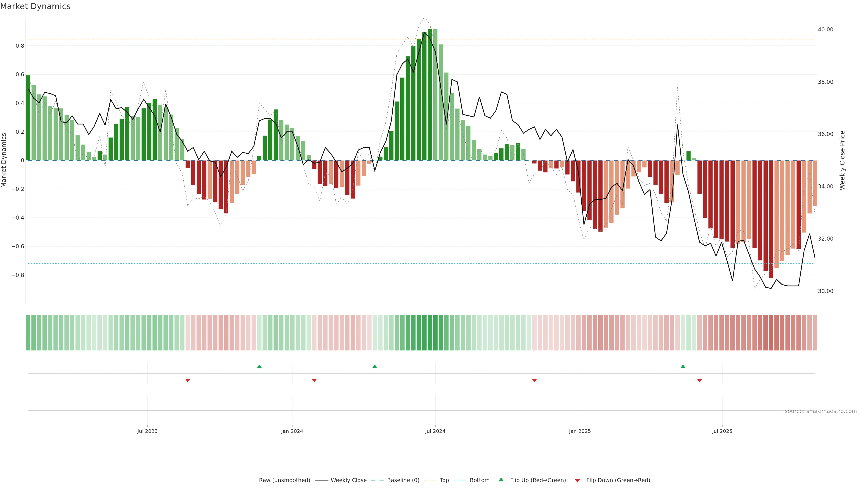Image resolution: width=868 pixels, height=488 pixels.
Task: Click the tallest green bar near Jul 2024
Action: (430, 94)
